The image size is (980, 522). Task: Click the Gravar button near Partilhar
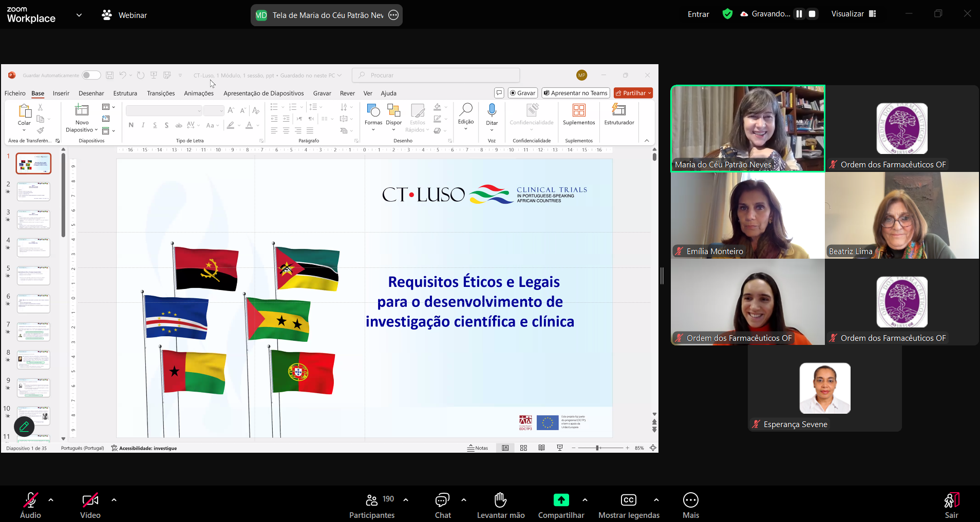523,93
